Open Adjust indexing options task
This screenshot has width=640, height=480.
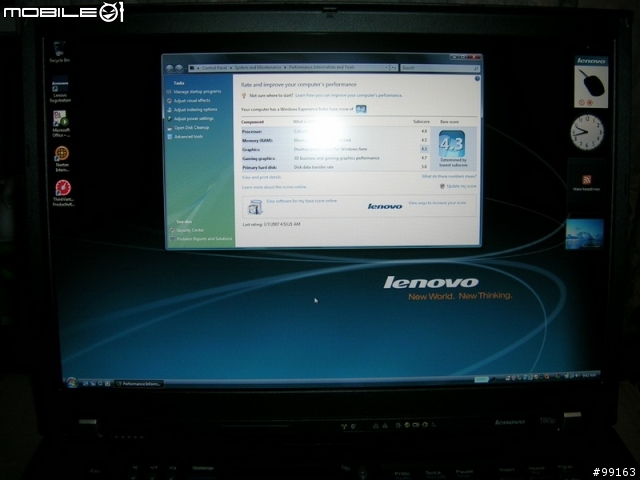tap(196, 109)
